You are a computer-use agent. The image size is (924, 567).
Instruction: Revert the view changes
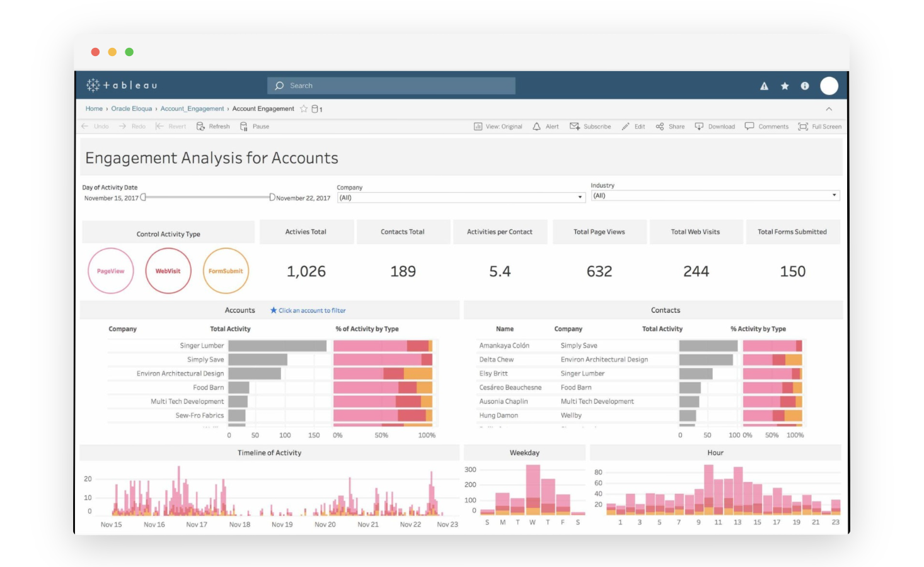171,127
